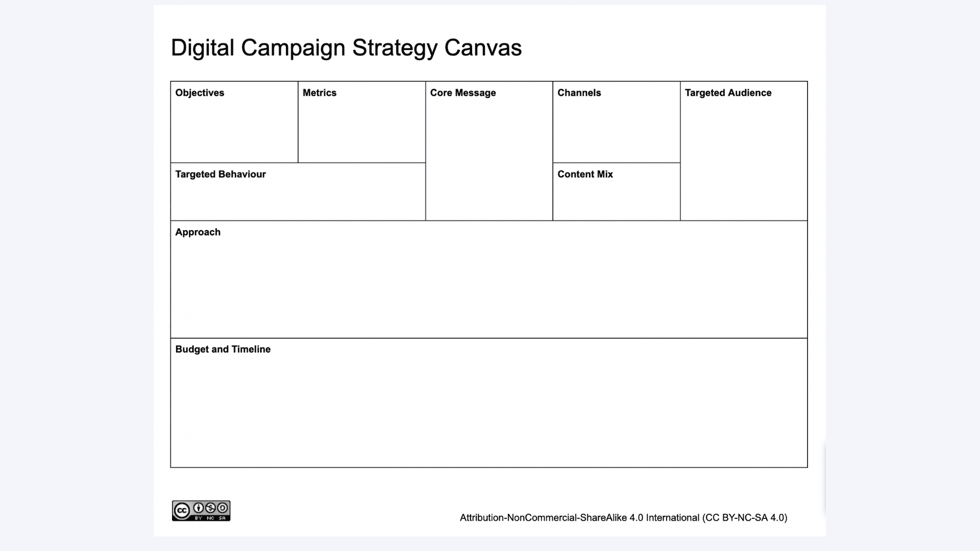This screenshot has height=551, width=980.
Task: Click the Targeted Behaviour heading
Action: pos(220,174)
